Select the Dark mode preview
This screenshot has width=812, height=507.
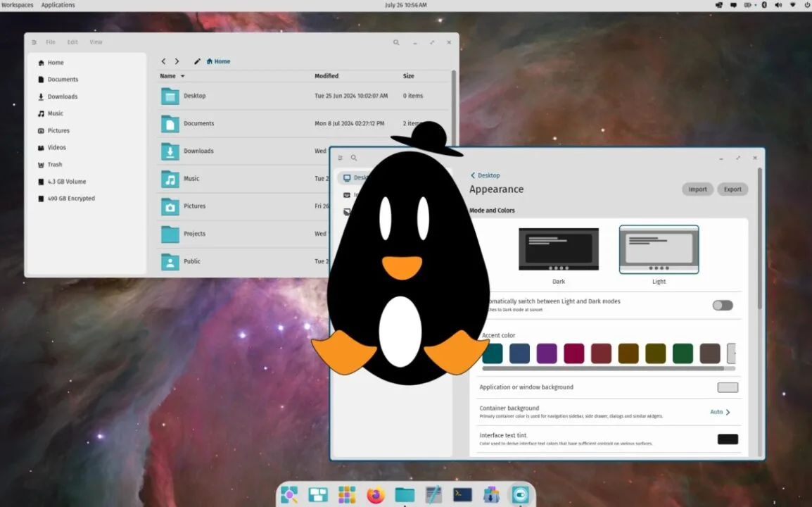coord(559,249)
